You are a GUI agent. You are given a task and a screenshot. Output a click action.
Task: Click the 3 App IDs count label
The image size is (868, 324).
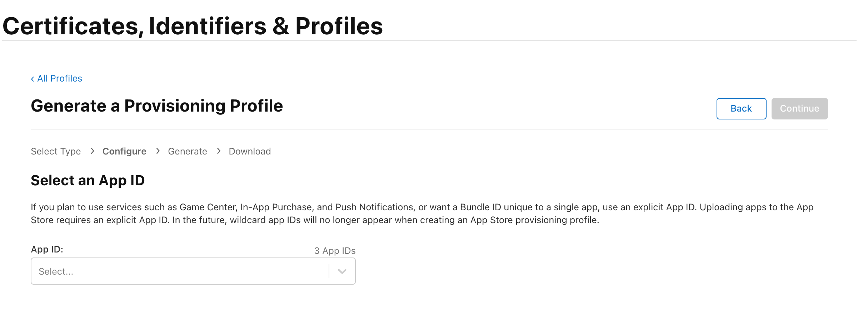(x=335, y=251)
